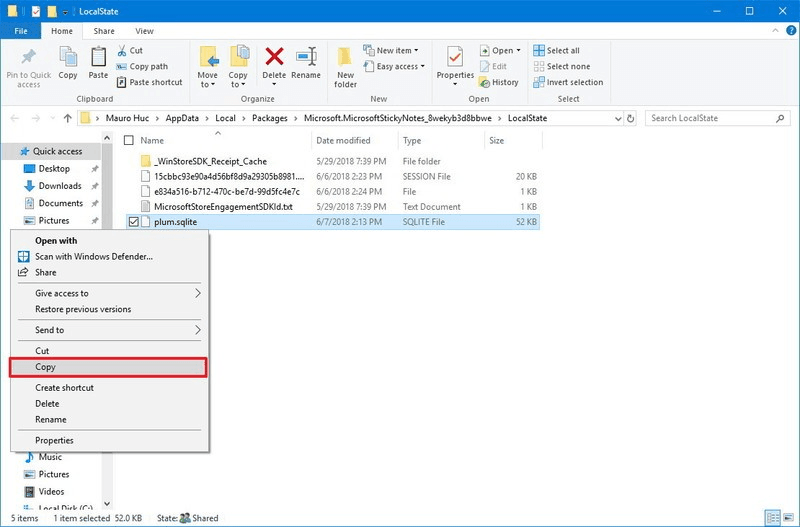Open Properties from the ribbon icon
800x527 pixels.
pos(455,58)
